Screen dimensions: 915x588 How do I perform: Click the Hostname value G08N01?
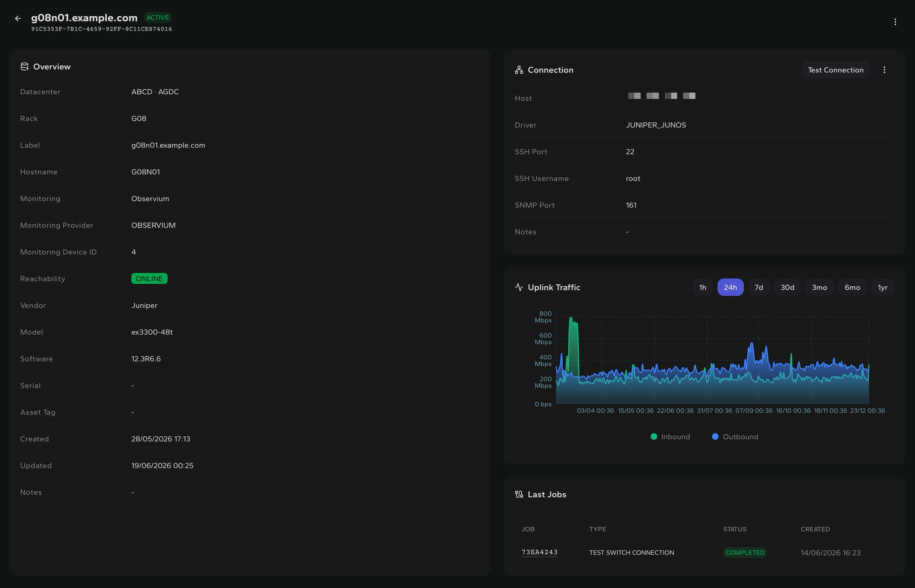[146, 172]
